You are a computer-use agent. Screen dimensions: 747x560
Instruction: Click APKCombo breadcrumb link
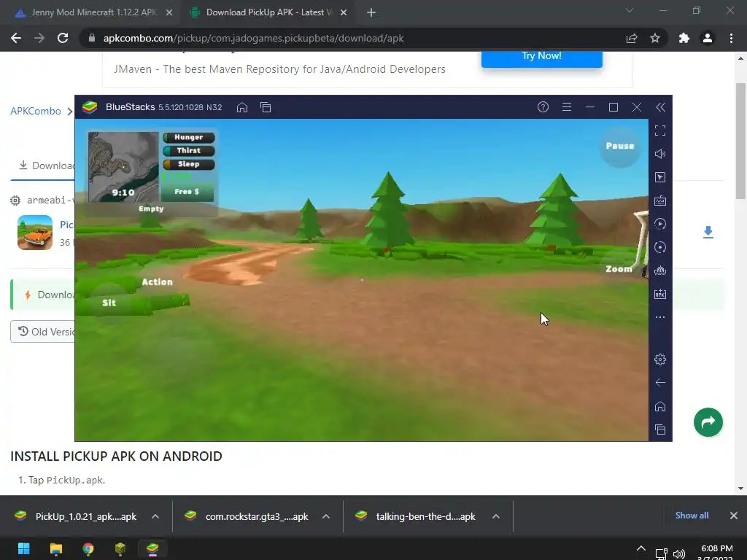coord(36,111)
